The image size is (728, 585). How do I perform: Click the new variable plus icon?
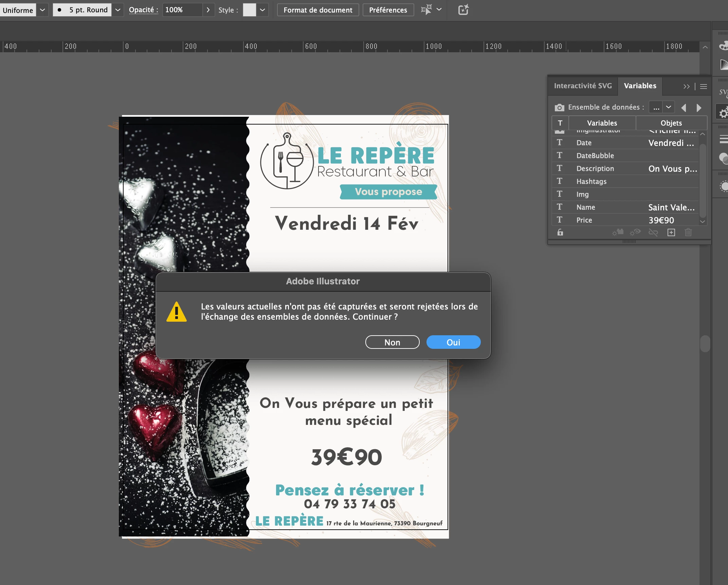[x=671, y=232]
